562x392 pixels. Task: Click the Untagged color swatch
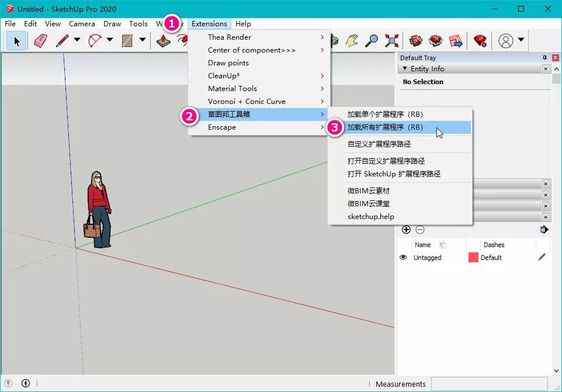pyautogui.click(x=473, y=257)
